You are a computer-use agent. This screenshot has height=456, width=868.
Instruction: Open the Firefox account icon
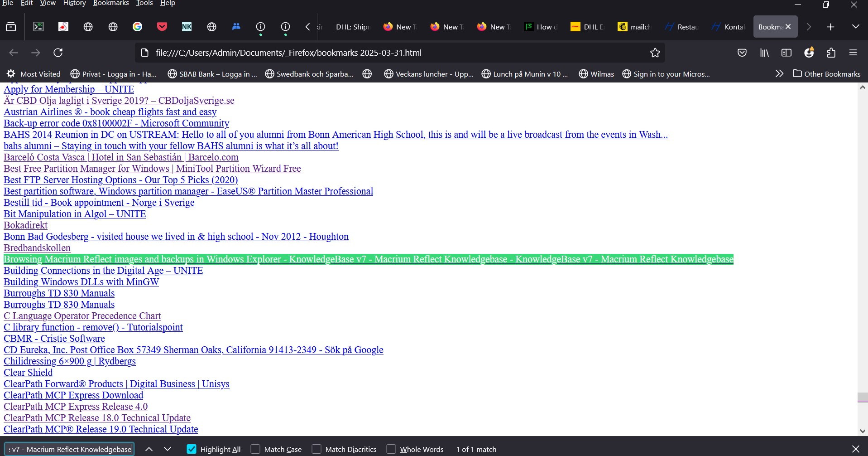tap(809, 53)
